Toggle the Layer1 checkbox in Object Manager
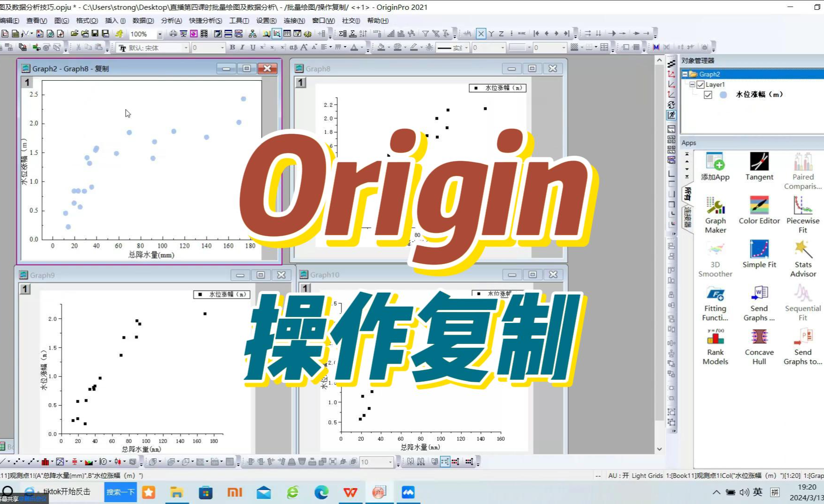Image resolution: width=824 pixels, height=504 pixels. click(x=700, y=84)
